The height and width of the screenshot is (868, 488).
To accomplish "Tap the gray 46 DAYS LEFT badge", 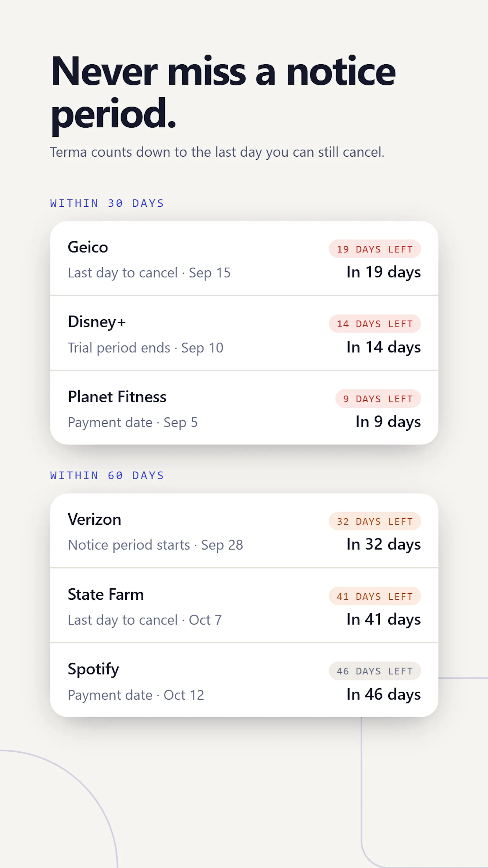I will point(375,671).
